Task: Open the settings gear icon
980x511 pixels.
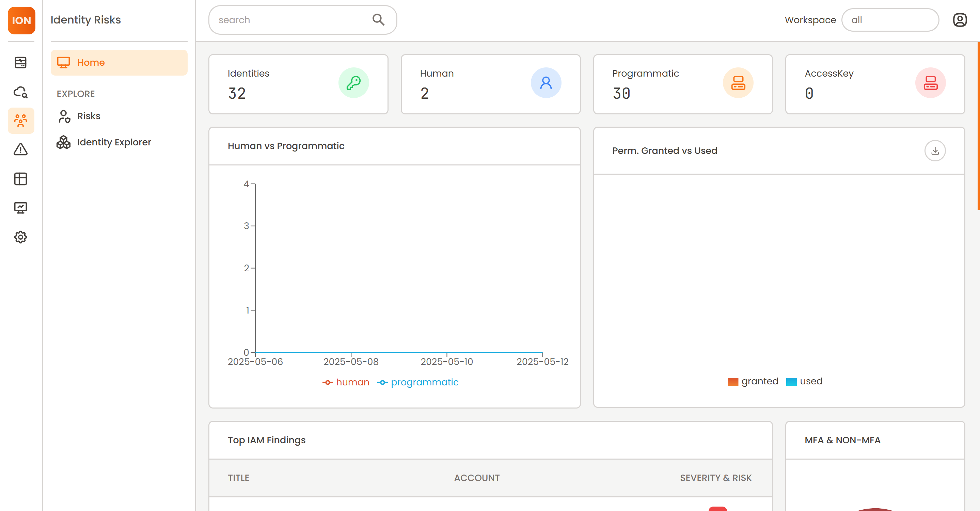Action: click(20, 237)
